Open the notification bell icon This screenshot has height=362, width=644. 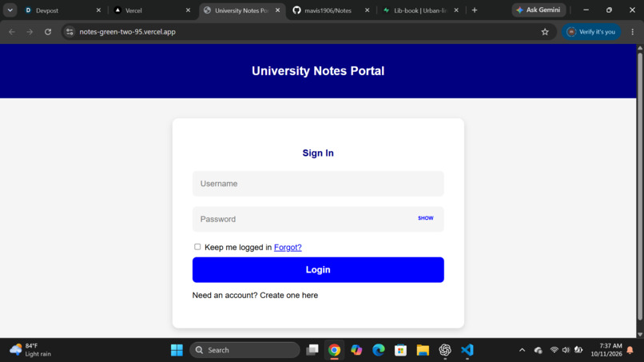[630, 350]
